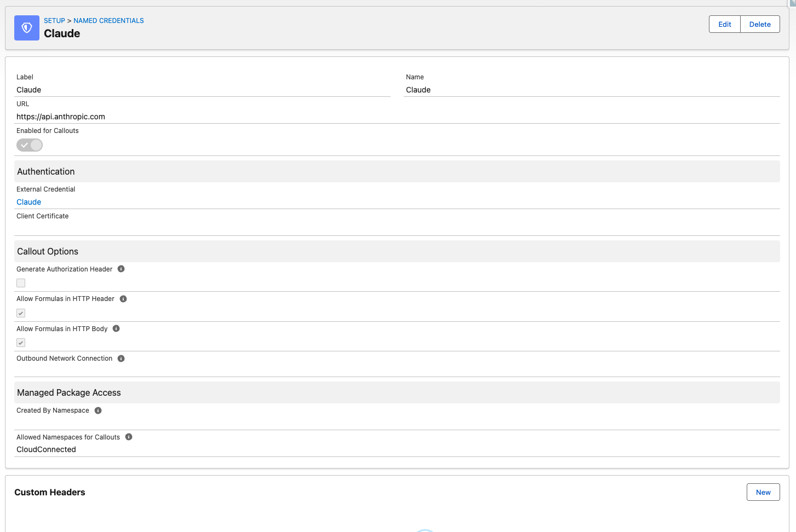The image size is (796, 532).
Task: Show info for Created By Namespace
Action: (98, 410)
